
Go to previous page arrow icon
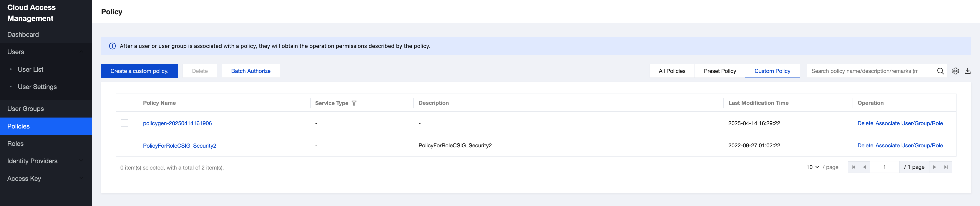point(864,167)
